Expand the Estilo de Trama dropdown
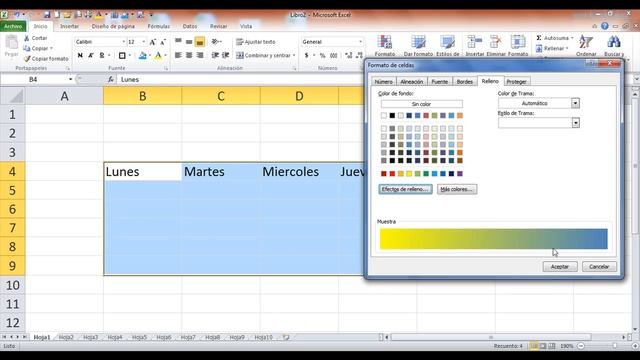Viewport: 640px width, 360px height. click(x=576, y=122)
